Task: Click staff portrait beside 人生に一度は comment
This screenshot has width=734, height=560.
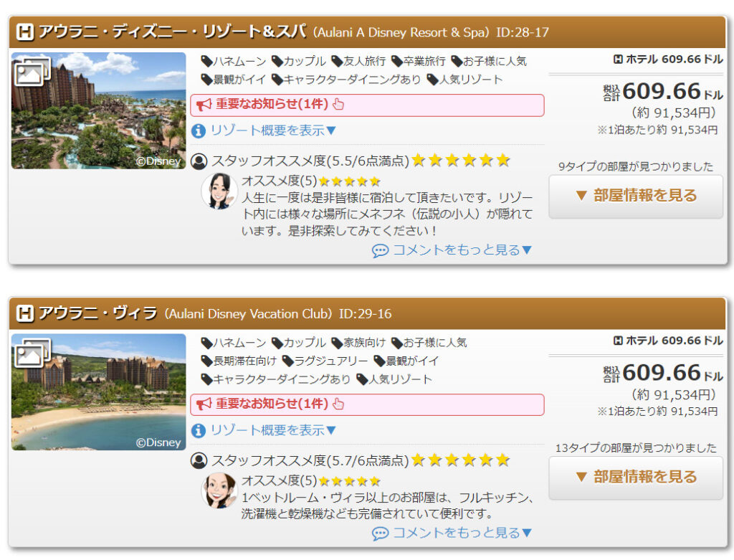Action: click(219, 191)
